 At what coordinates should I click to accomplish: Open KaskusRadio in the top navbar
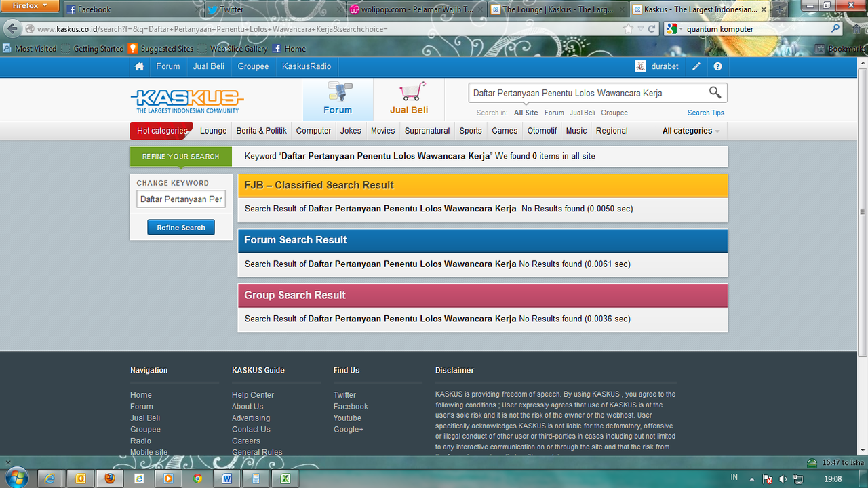pos(307,66)
